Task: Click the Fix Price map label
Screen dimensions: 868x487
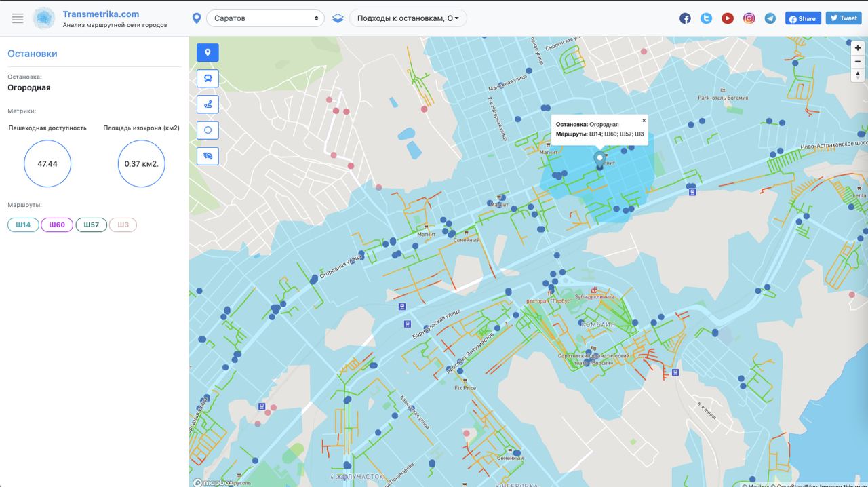Action: (x=465, y=388)
